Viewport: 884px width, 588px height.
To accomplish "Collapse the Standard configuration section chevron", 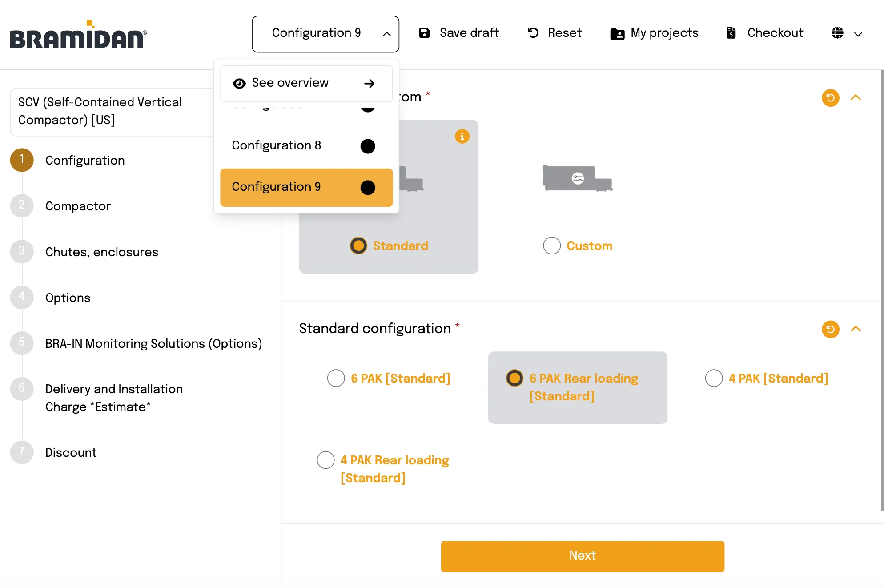I will tap(856, 330).
